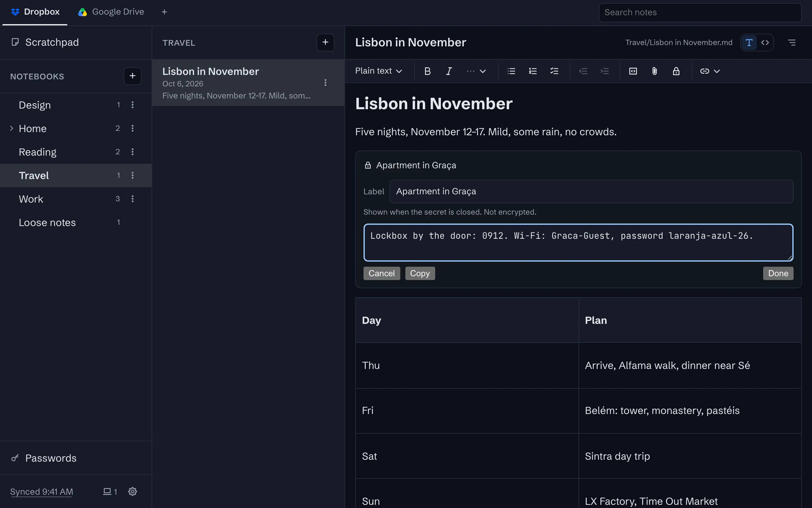This screenshot has height=508, width=812.
Task: Show connected devices count
Action: (x=110, y=491)
